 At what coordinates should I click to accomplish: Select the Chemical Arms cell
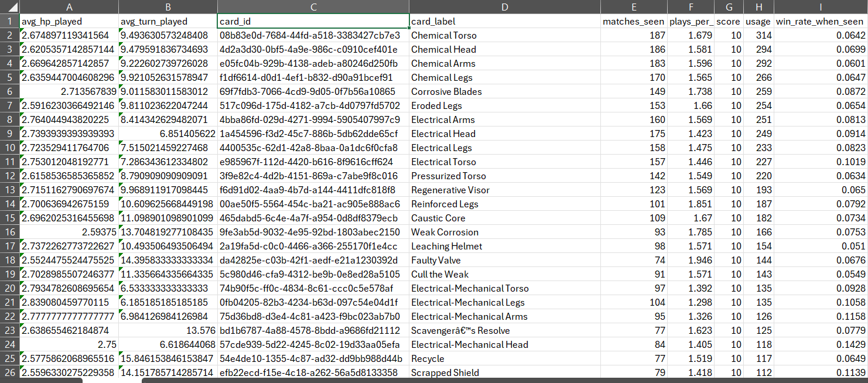tap(505, 63)
